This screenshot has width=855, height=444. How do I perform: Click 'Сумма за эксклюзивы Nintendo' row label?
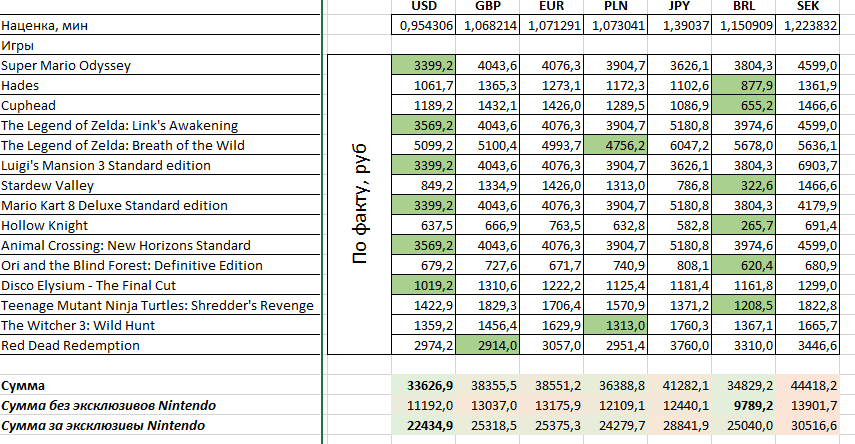coord(160,425)
